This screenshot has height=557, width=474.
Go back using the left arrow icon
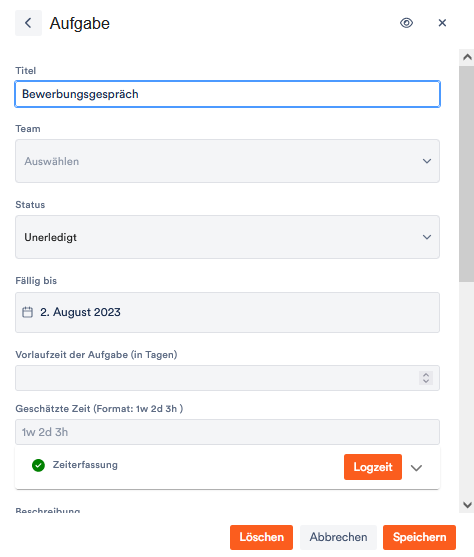click(x=28, y=23)
